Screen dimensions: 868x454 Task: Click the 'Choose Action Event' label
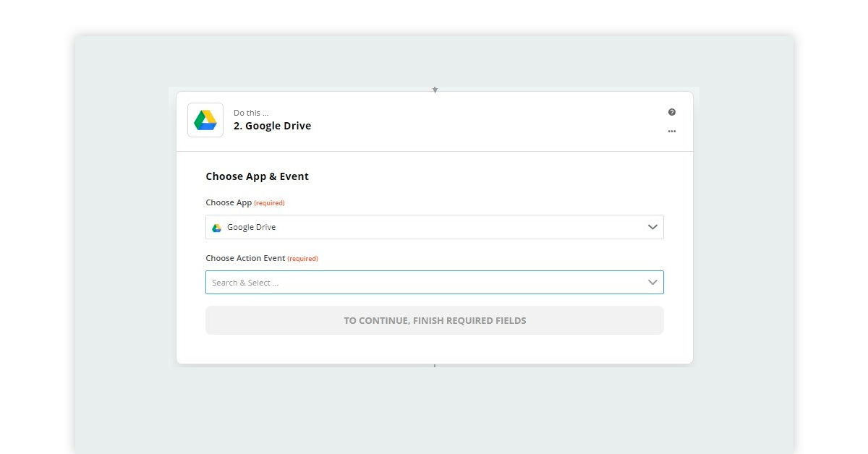tap(246, 258)
